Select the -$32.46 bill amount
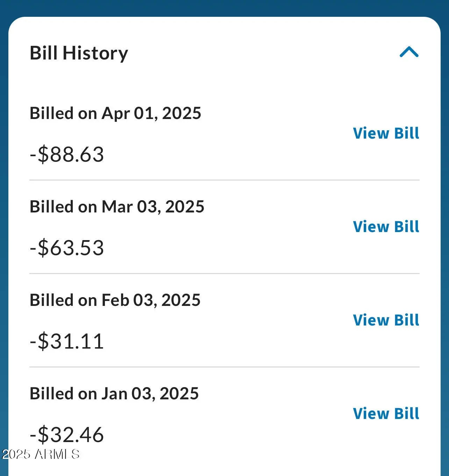This screenshot has height=476, width=449. pos(67,435)
